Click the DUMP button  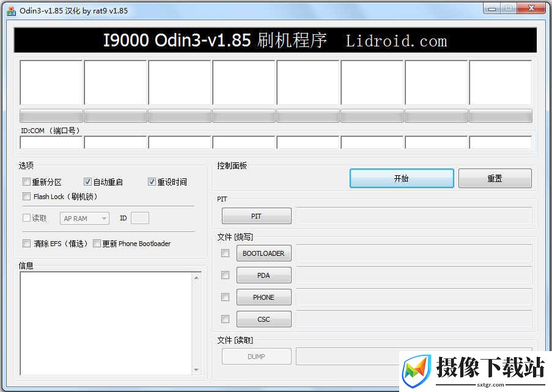[x=257, y=357]
